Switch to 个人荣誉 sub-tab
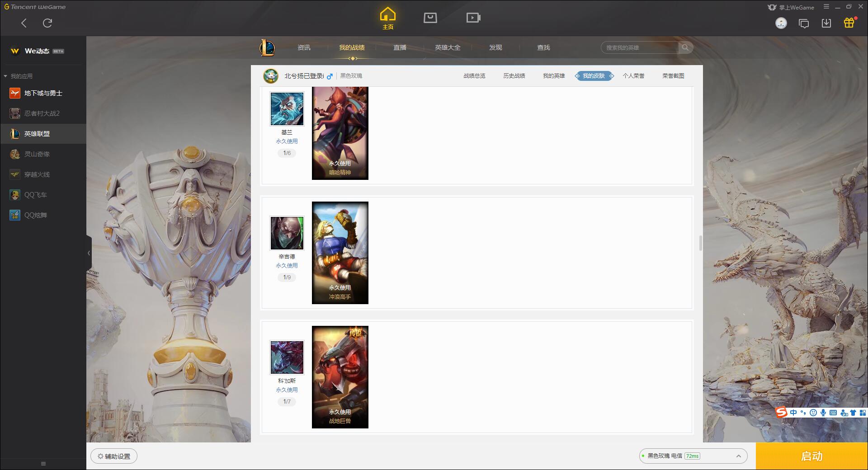The width and height of the screenshot is (868, 470). (x=633, y=76)
